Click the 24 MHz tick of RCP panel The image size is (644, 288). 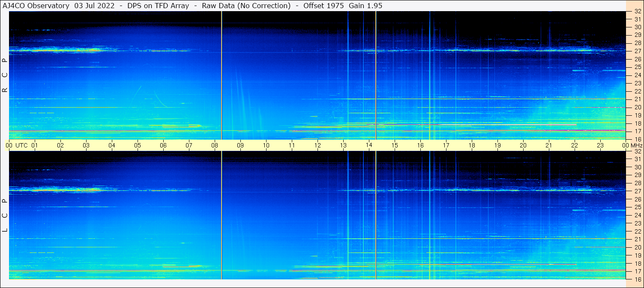click(637, 75)
